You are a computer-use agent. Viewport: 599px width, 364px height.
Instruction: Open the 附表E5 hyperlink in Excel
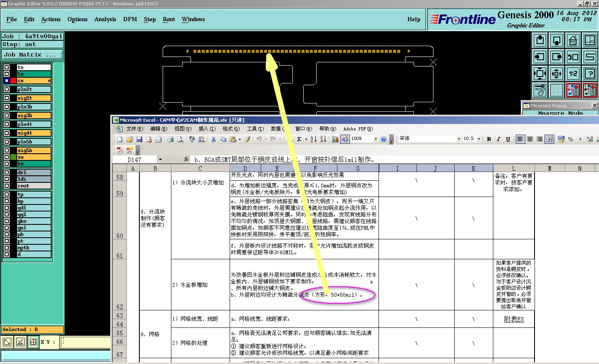(x=514, y=319)
